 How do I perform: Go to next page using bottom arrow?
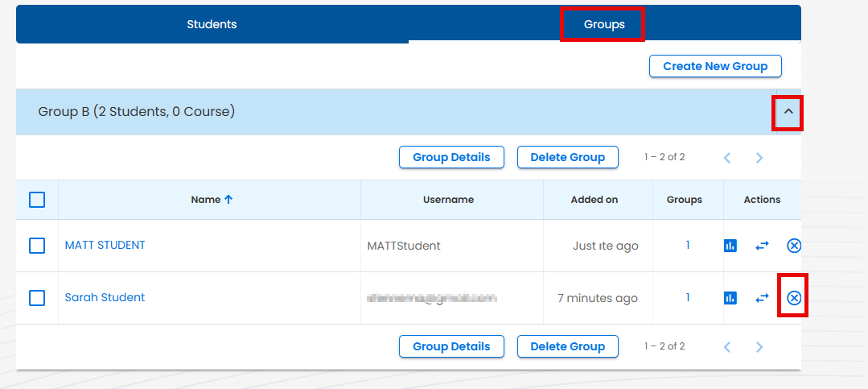pos(759,347)
